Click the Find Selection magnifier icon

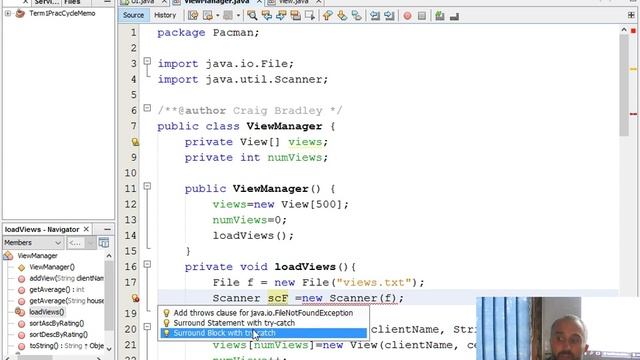[x=252, y=16]
